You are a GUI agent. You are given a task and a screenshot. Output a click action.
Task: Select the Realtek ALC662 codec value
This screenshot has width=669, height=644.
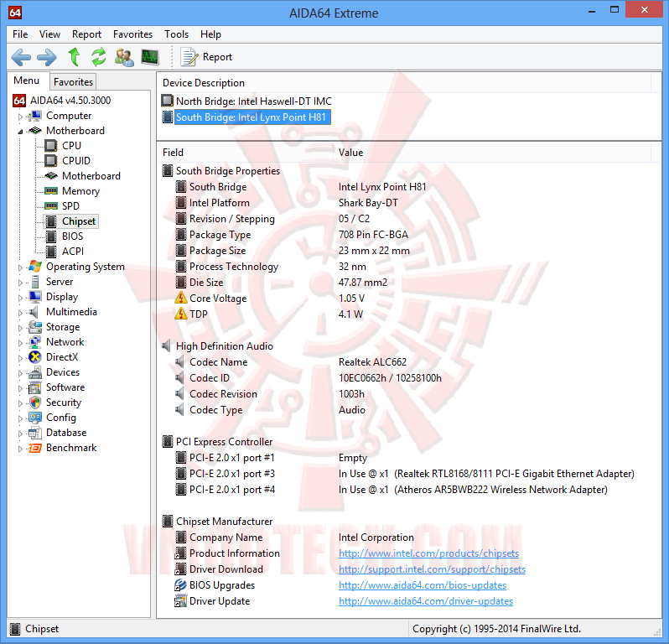[x=372, y=362]
